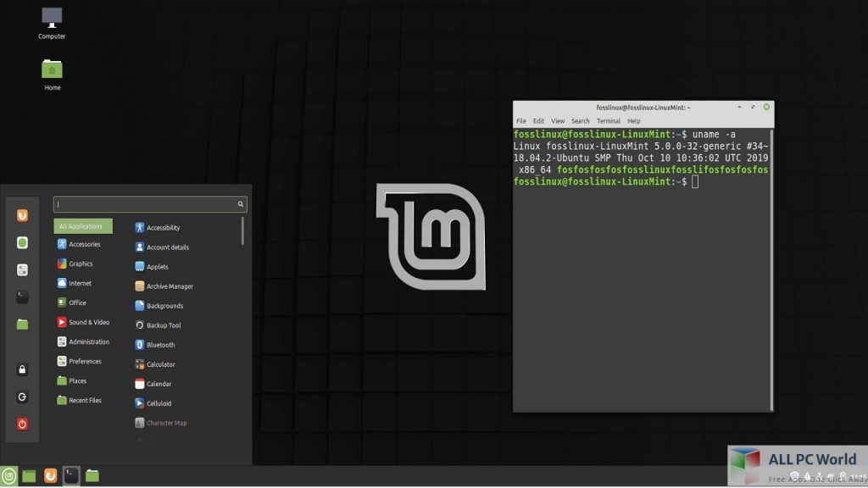The width and height of the screenshot is (868, 488).
Task: Open the Edit menu of the terminal
Action: tap(538, 120)
